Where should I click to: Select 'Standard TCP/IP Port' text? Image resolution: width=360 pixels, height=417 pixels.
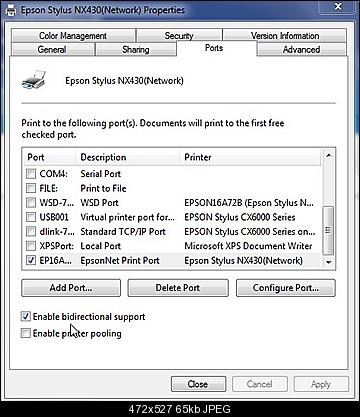pyautogui.click(x=123, y=232)
